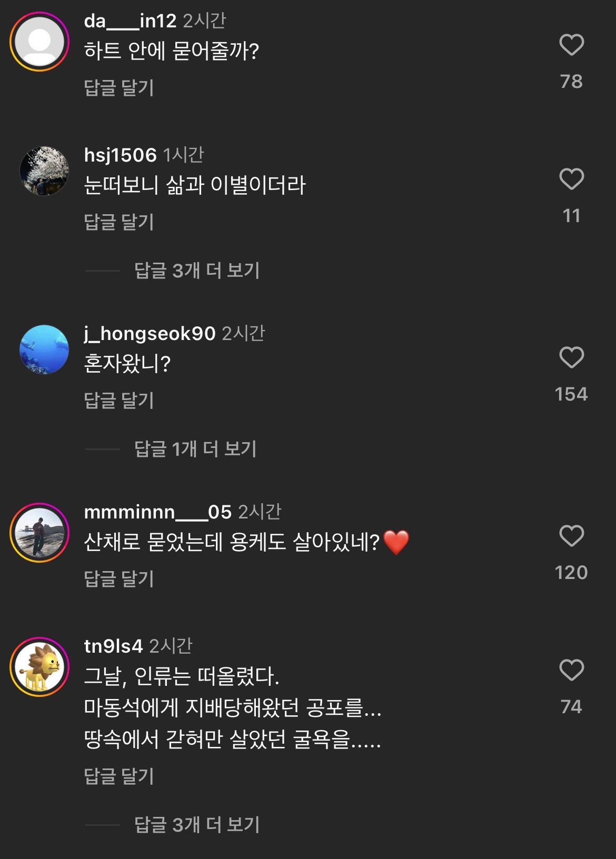
Task: Reply to j_hongseok90's 혼자왔니? comment
Action: (119, 401)
